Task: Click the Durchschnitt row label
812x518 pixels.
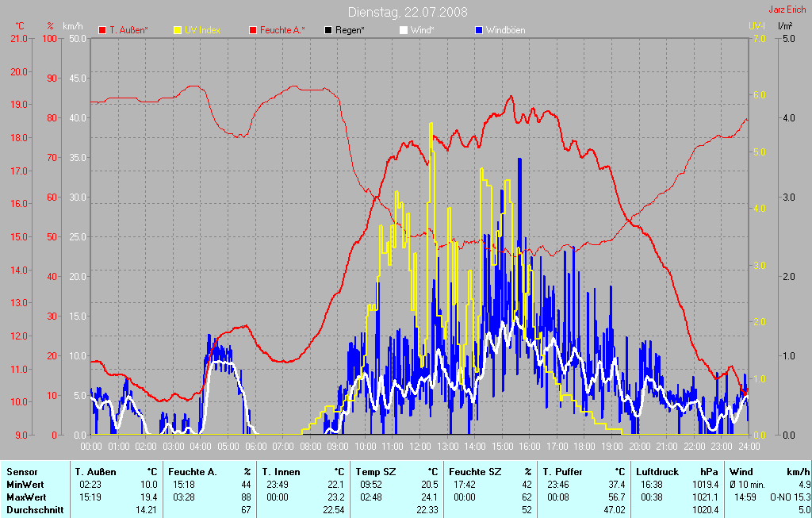Action: click(x=34, y=509)
